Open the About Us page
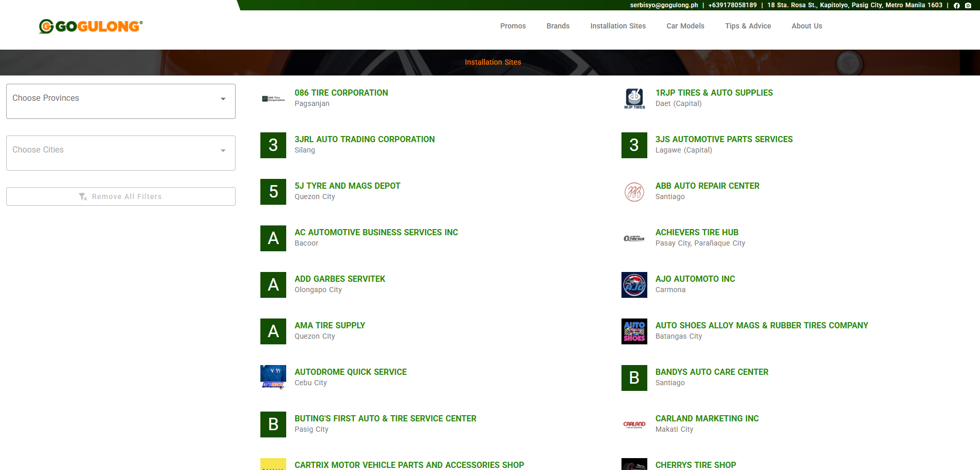Viewport: 980px width, 470px height. point(807,26)
